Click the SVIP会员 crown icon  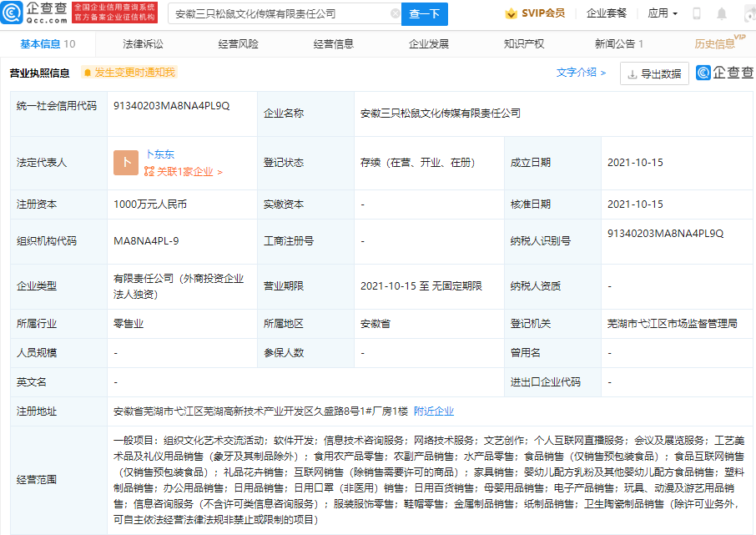(510, 13)
